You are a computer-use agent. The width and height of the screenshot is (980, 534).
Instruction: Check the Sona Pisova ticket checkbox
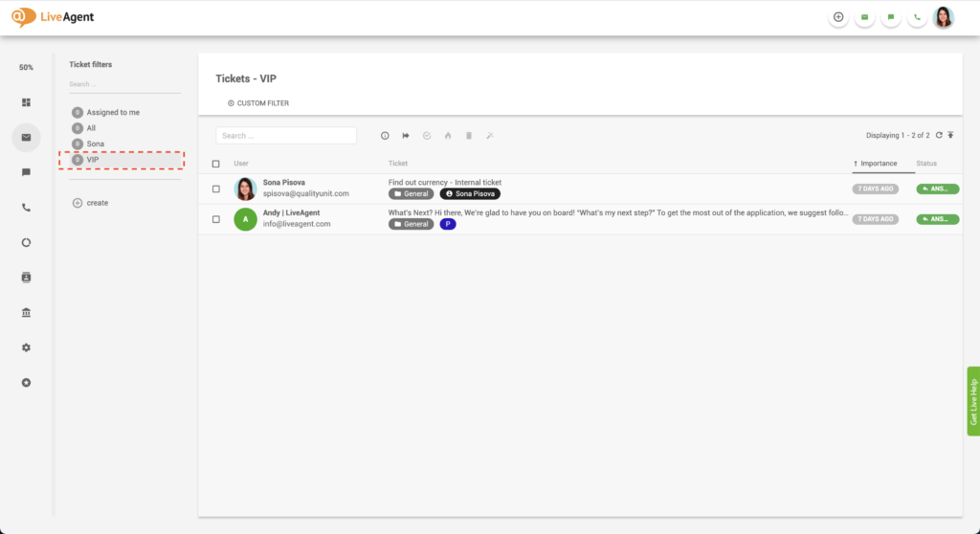pyautogui.click(x=215, y=189)
